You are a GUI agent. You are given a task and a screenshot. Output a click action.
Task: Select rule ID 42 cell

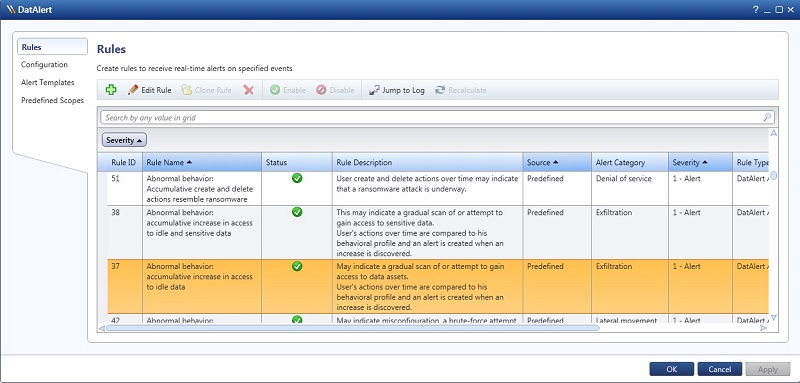coord(125,319)
